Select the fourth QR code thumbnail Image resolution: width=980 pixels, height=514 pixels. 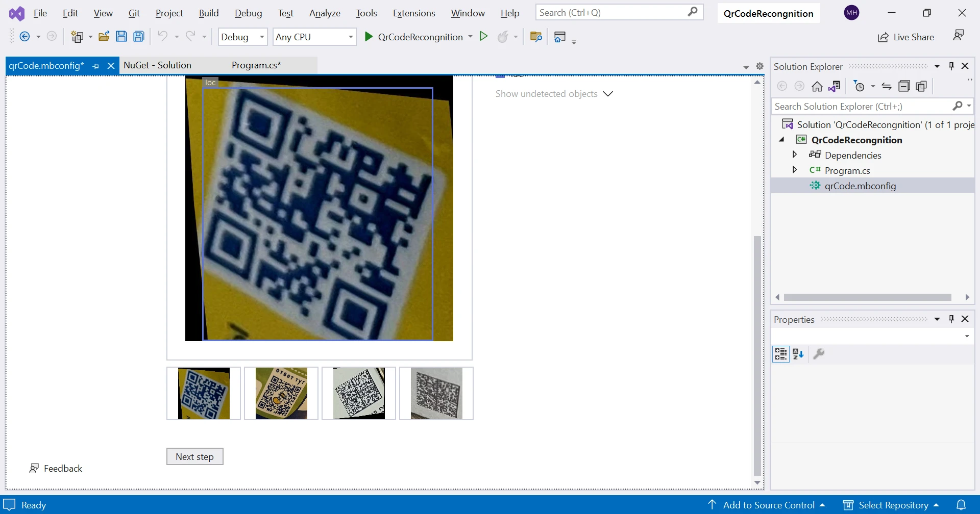tap(436, 394)
